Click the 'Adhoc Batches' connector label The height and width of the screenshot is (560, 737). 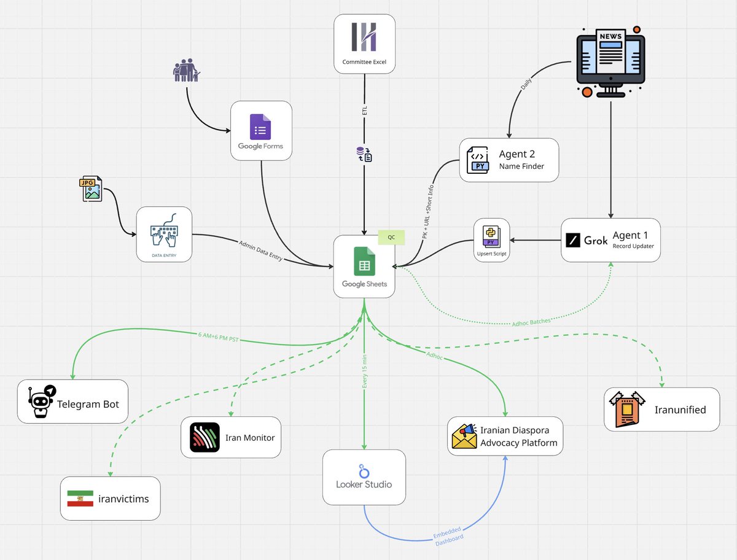click(x=531, y=322)
